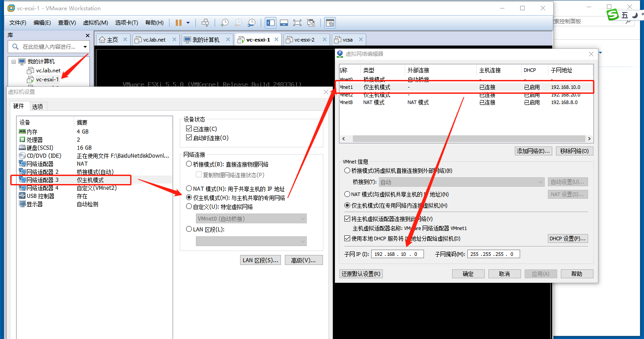Select the USB 控制器 device row

[94, 196]
